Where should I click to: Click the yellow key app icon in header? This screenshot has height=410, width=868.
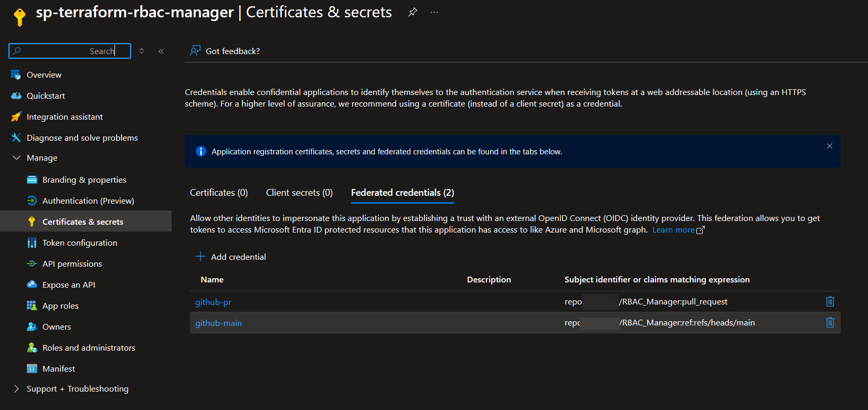[19, 16]
